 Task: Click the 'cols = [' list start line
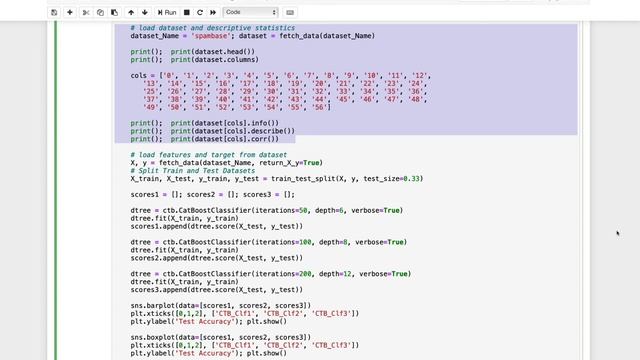(x=281, y=76)
